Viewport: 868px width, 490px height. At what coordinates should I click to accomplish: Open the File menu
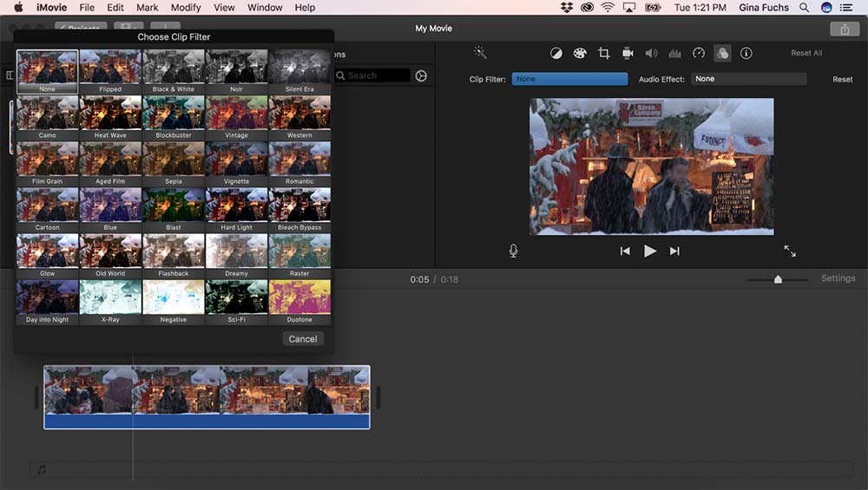(x=87, y=7)
